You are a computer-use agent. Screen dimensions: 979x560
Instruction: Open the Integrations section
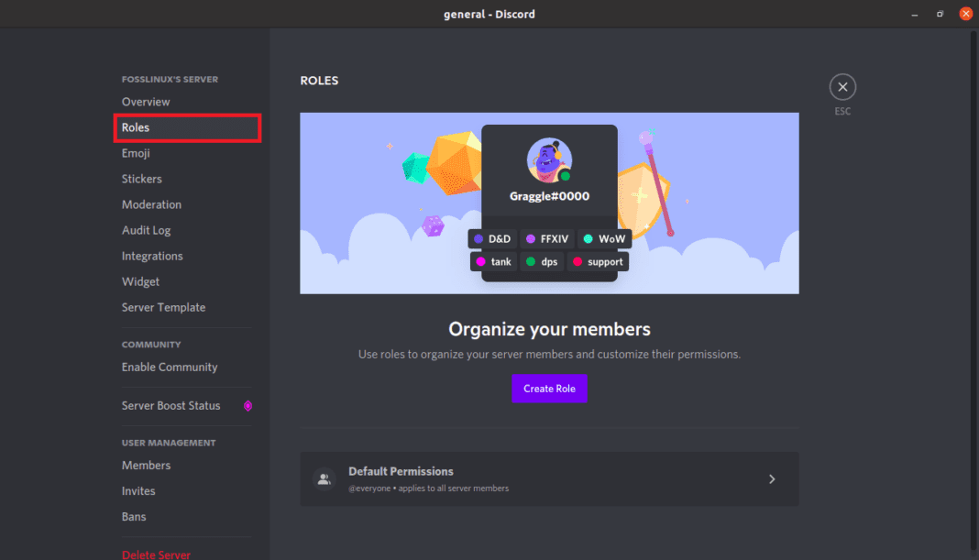pos(152,256)
